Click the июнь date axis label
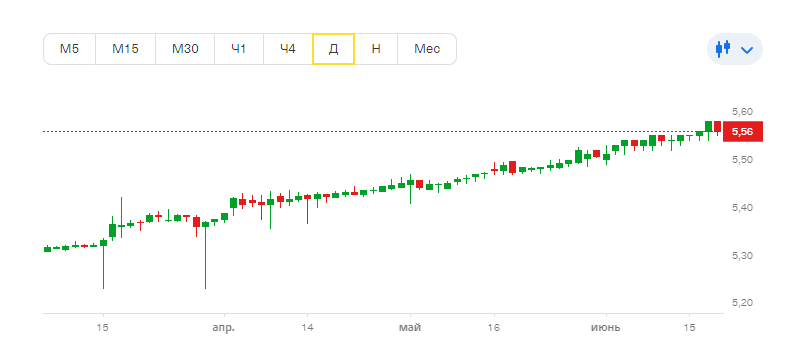Image resolution: width=797 pixels, height=361 pixels. [605, 327]
